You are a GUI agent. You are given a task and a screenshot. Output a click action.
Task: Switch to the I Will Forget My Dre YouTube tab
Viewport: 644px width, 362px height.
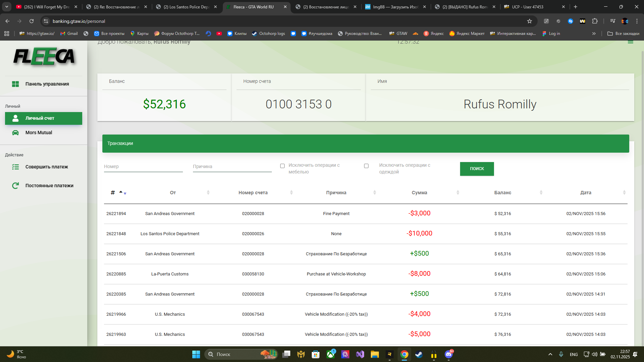coord(47,7)
